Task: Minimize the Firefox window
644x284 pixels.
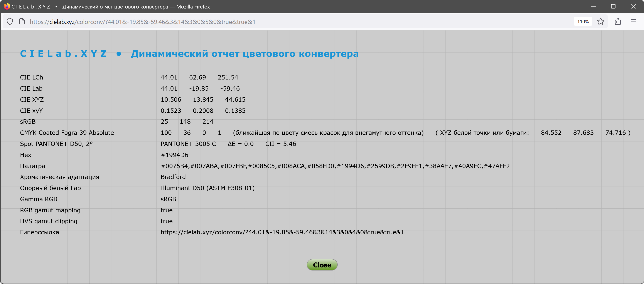Action: click(593, 6)
